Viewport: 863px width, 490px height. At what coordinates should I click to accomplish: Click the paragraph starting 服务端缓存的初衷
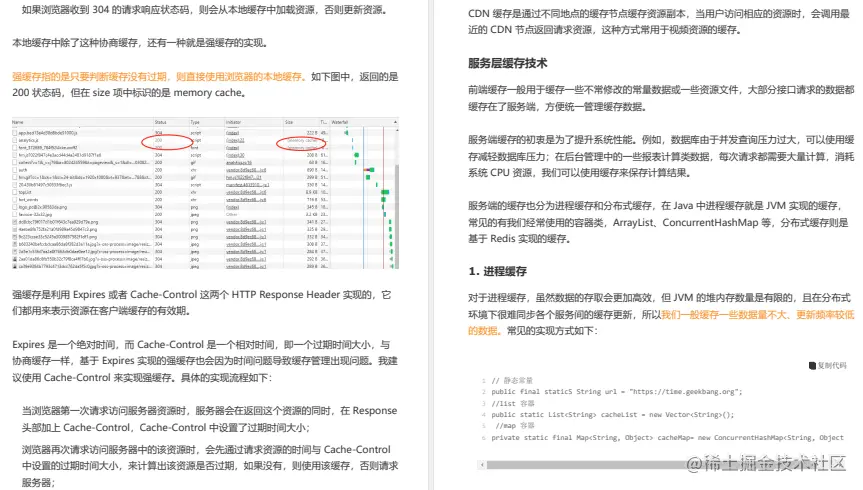(661, 156)
